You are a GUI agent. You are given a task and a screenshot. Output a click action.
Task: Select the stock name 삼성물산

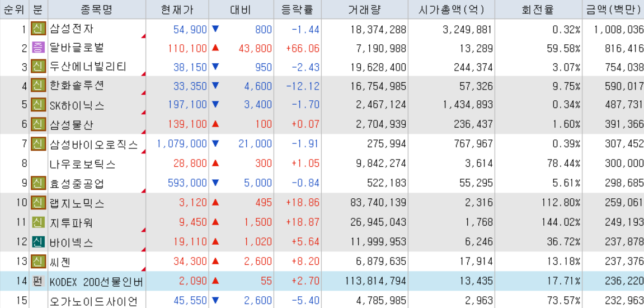click(x=72, y=124)
